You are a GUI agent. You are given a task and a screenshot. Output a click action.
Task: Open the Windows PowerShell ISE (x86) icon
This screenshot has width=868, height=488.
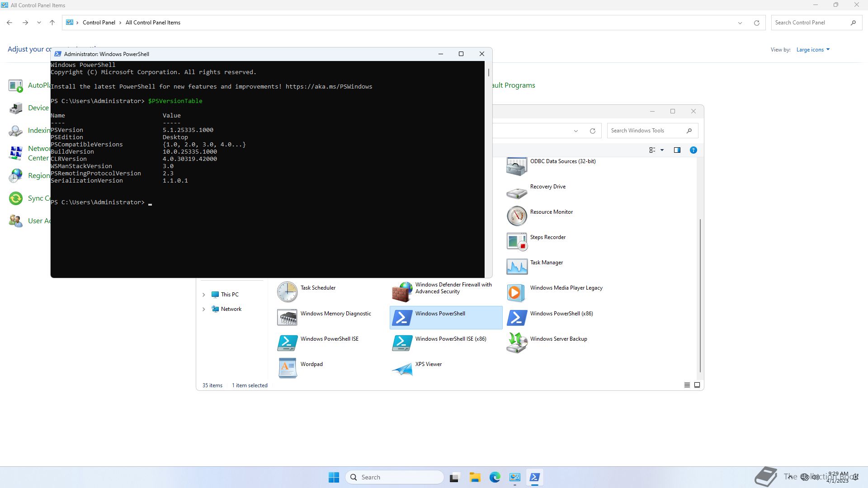(402, 343)
